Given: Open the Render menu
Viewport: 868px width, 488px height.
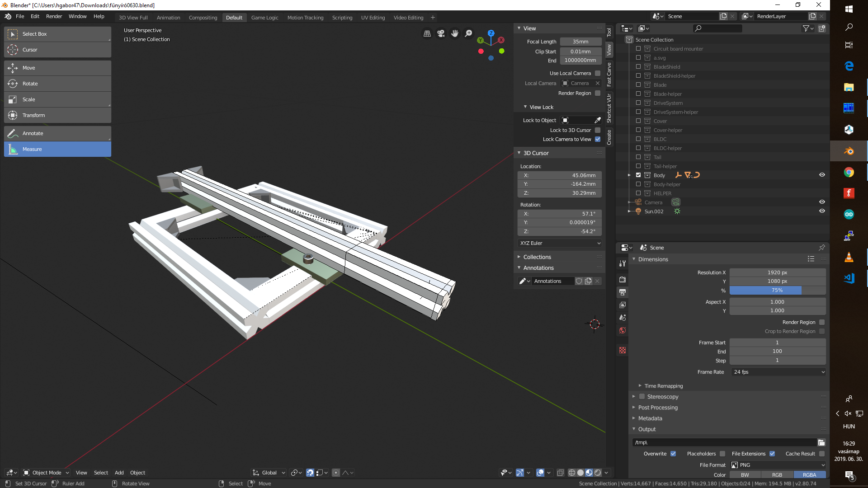Looking at the screenshot, I should 54,16.
